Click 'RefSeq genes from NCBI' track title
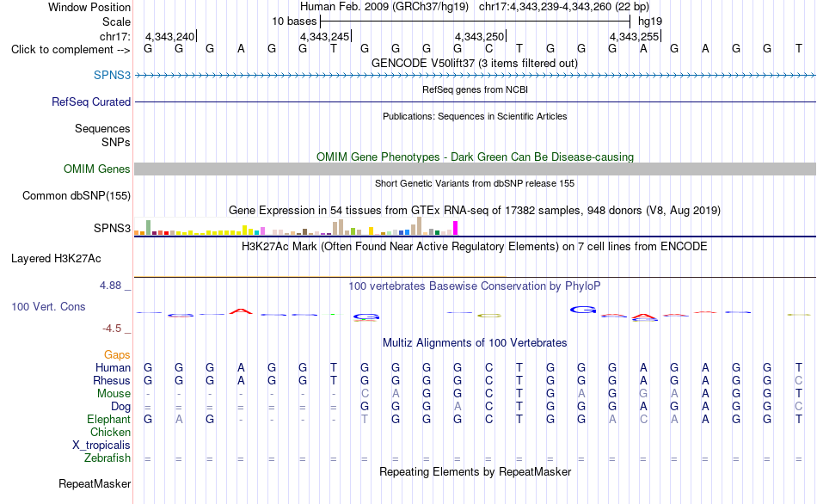 [475, 89]
